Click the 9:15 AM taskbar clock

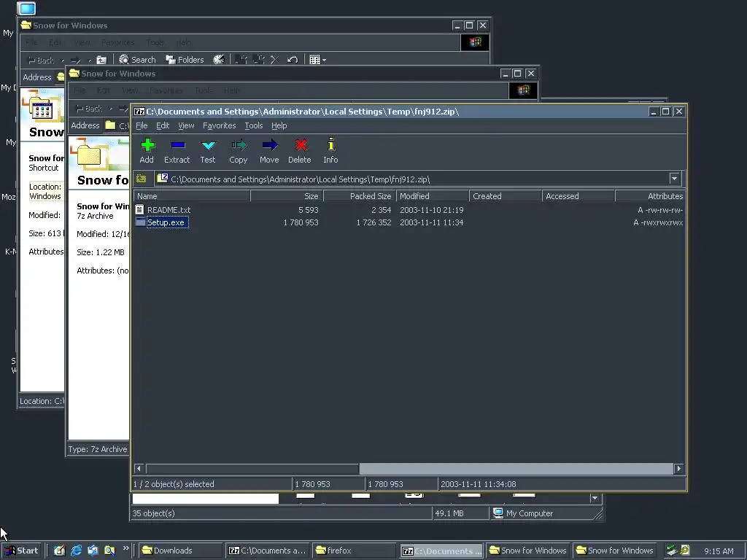click(719, 551)
